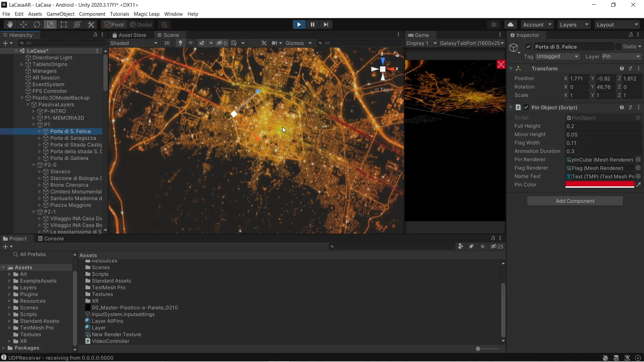
Task: Open the Layers dropdown in the top toolbar
Action: coord(574,24)
